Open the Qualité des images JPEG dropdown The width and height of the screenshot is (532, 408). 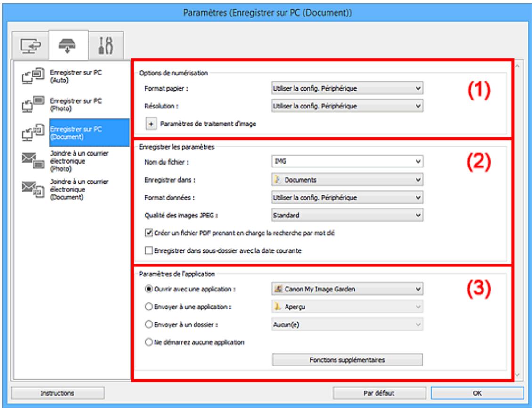[x=347, y=215]
